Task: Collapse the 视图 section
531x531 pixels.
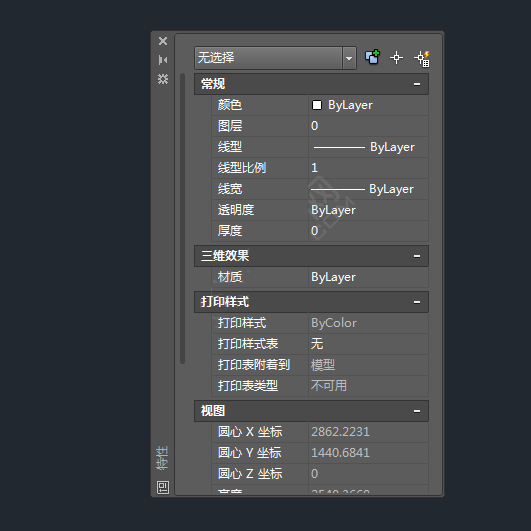Action: click(417, 411)
